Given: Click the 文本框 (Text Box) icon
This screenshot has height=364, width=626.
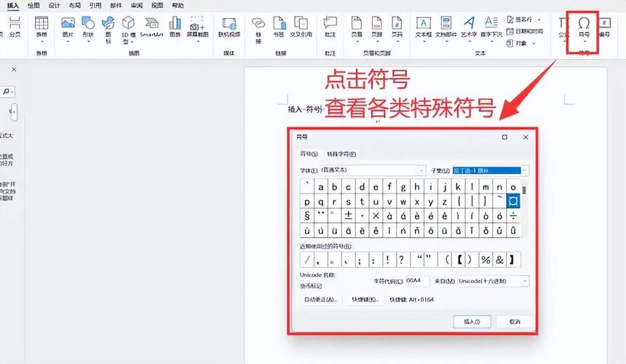Looking at the screenshot, I should (424, 27).
